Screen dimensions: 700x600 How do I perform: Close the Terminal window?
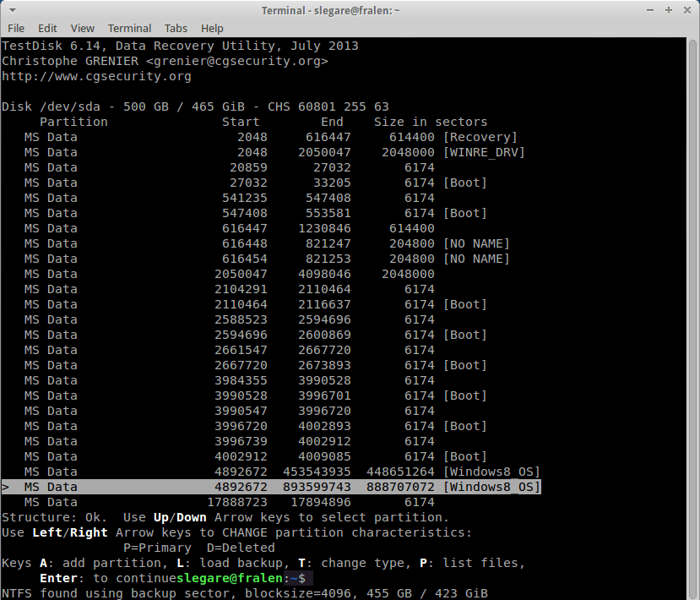686,10
